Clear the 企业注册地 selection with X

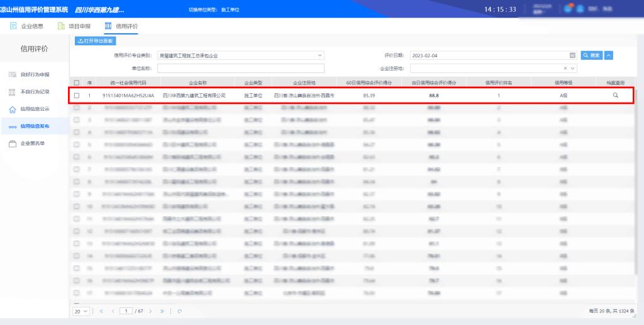pos(565,68)
